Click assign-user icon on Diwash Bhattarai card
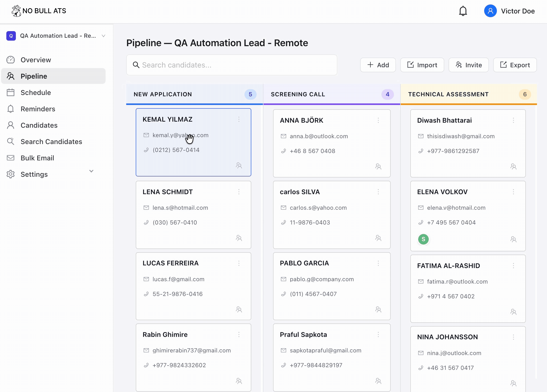 click(x=513, y=166)
